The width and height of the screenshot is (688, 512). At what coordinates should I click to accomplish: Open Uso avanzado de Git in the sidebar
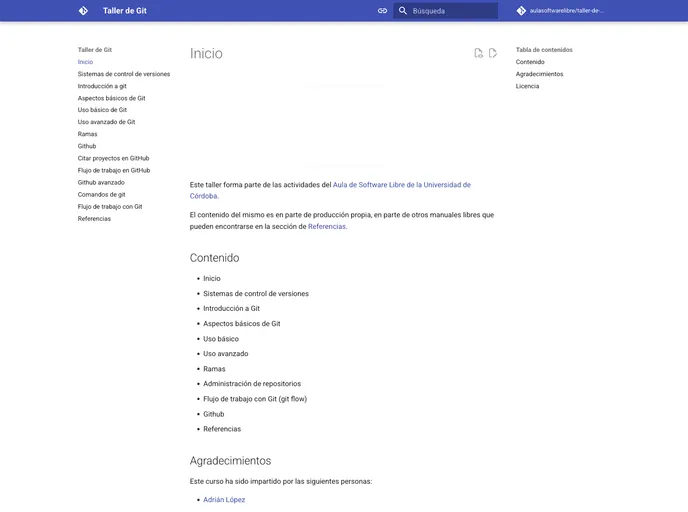coord(106,122)
